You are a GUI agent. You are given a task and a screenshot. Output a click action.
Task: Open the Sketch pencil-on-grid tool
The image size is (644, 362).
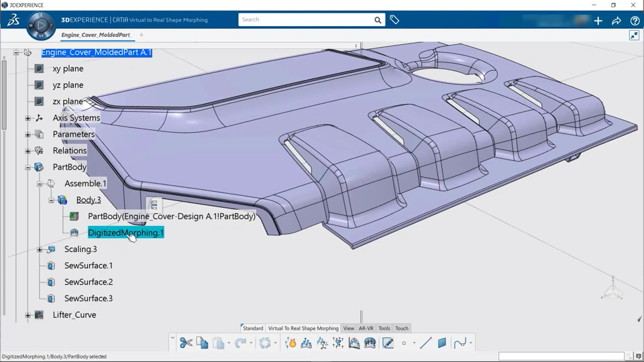click(x=388, y=343)
